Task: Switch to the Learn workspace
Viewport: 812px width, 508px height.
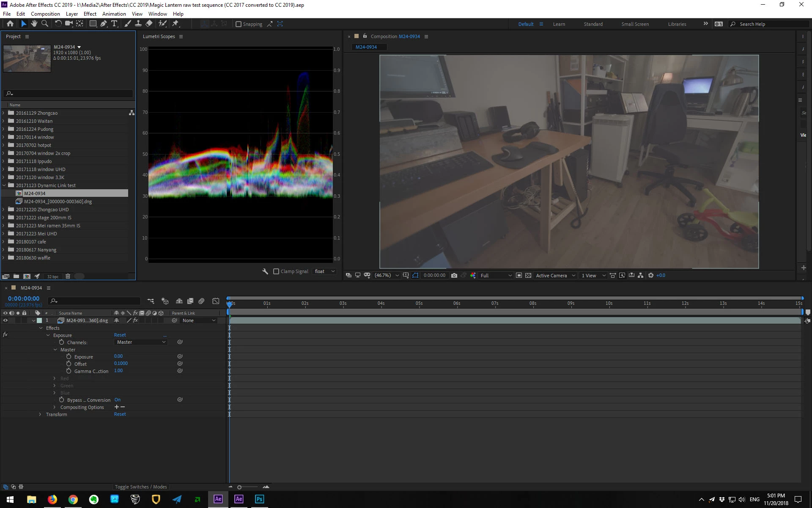Action: tap(559, 24)
